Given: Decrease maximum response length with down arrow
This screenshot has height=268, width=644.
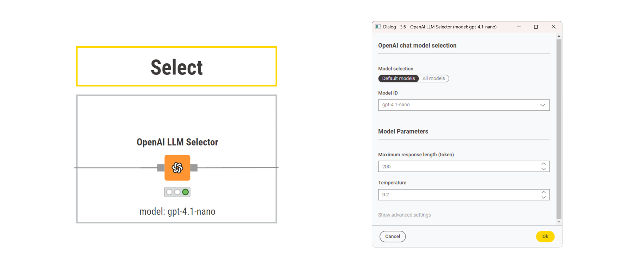Looking at the screenshot, I should pyautogui.click(x=544, y=169).
